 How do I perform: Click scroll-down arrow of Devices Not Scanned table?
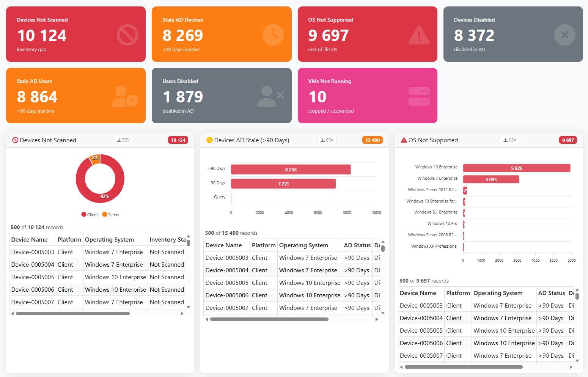(189, 307)
